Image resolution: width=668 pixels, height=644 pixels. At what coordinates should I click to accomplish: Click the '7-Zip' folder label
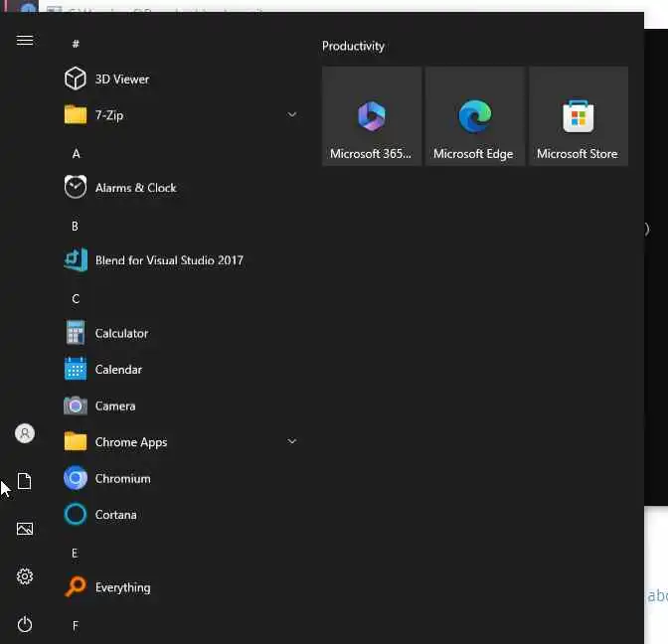click(x=109, y=115)
